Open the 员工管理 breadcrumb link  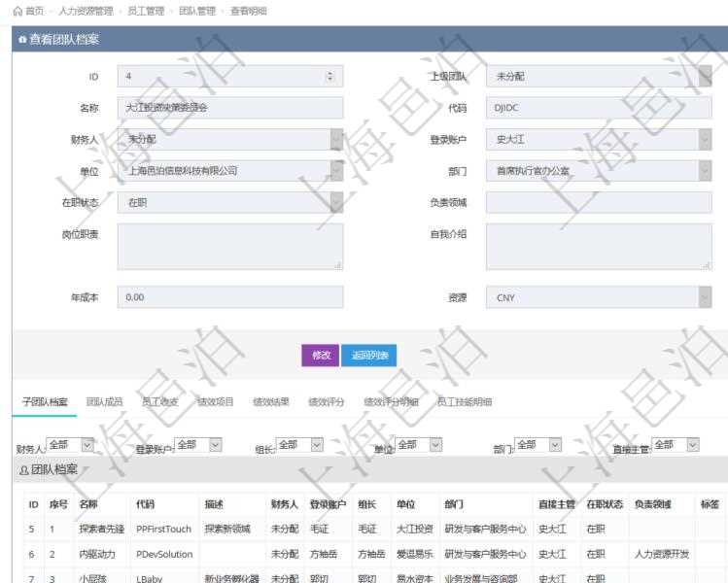146,11
